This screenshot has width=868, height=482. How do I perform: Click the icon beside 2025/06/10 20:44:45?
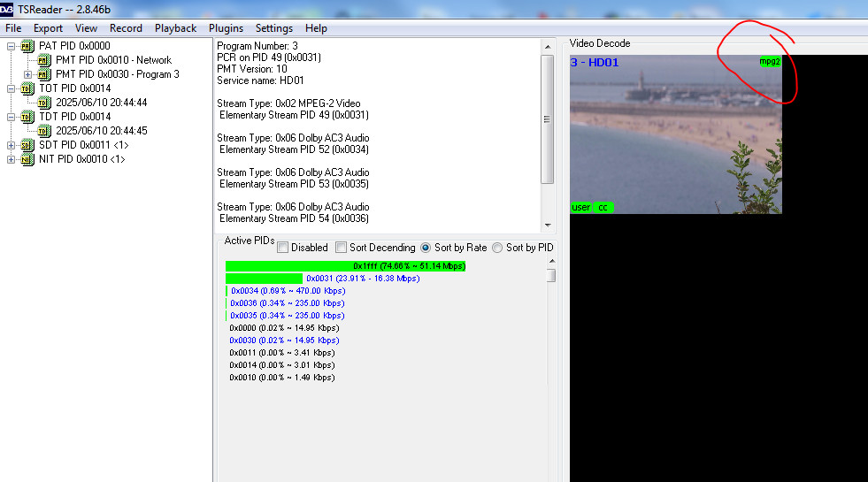44,131
